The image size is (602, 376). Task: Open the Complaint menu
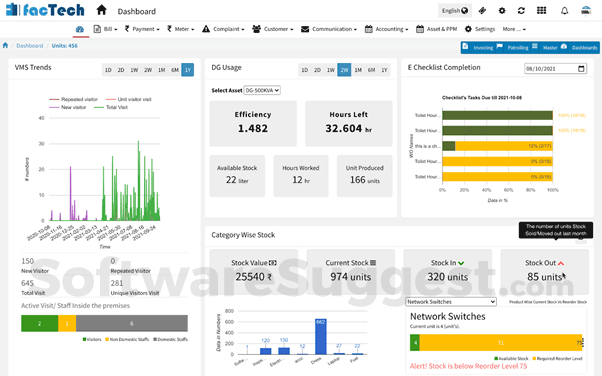pos(223,29)
